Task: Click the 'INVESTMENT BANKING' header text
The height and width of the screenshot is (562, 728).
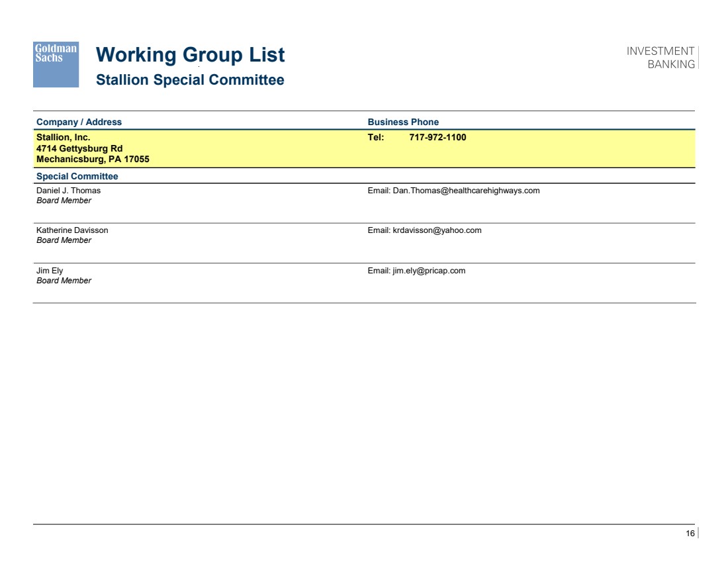Action: [x=660, y=58]
